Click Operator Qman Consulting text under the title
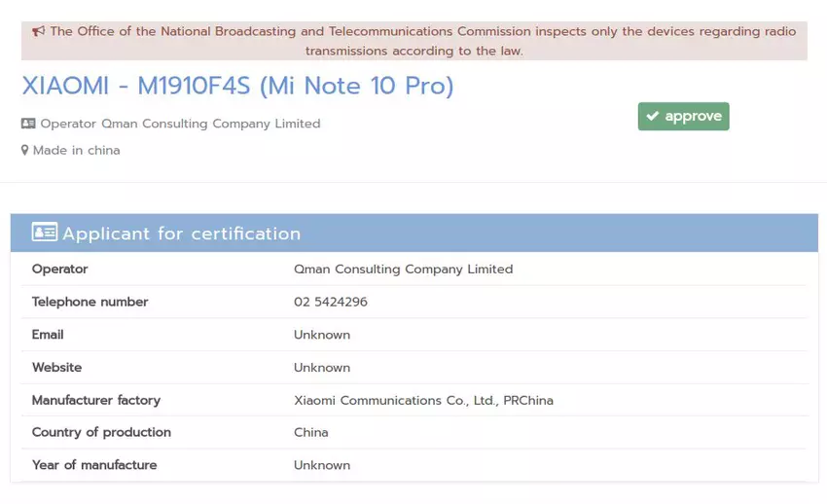The height and width of the screenshot is (504, 827). pyautogui.click(x=180, y=124)
